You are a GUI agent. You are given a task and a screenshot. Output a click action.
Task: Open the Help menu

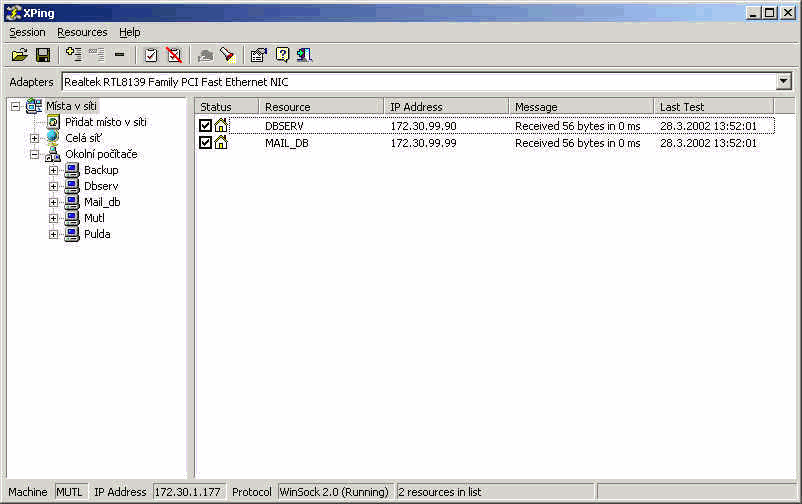pyautogui.click(x=130, y=32)
